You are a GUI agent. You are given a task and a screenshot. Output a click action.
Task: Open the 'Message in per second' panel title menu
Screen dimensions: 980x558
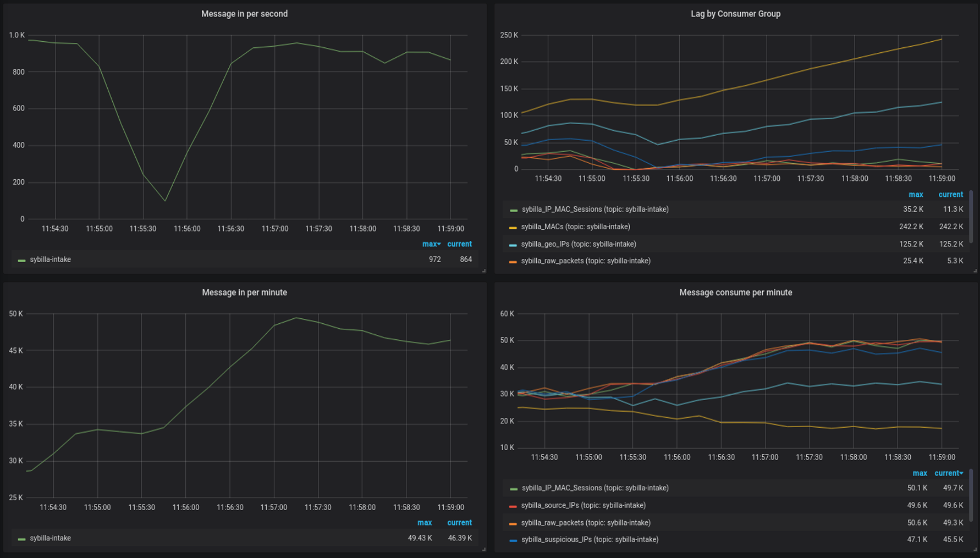point(244,14)
